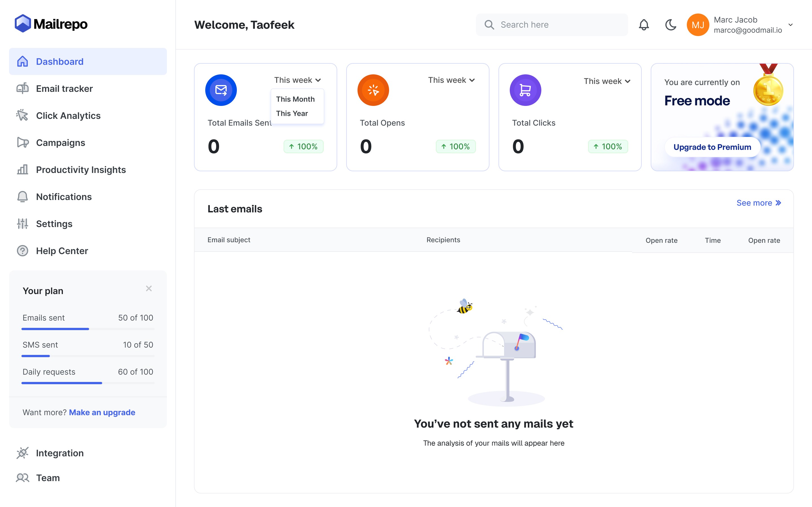
Task: Click the MJ user avatar
Action: click(698, 25)
